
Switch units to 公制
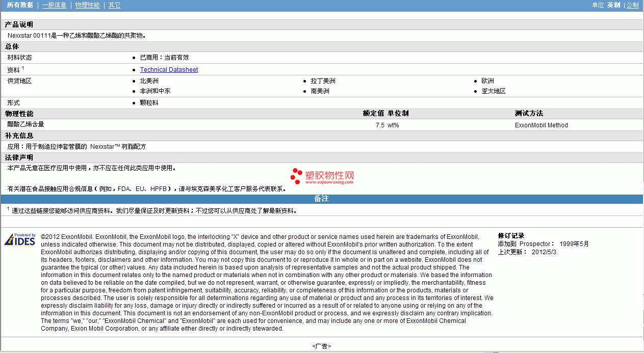tap(632, 5)
